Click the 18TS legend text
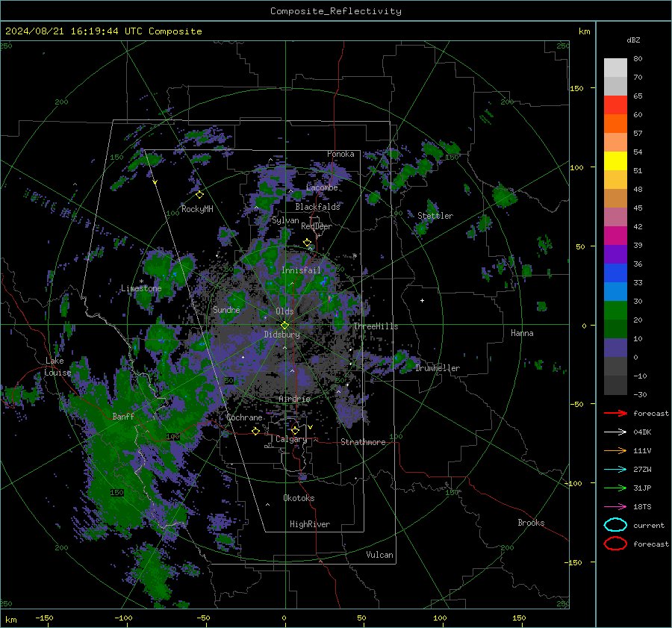 tap(642, 507)
